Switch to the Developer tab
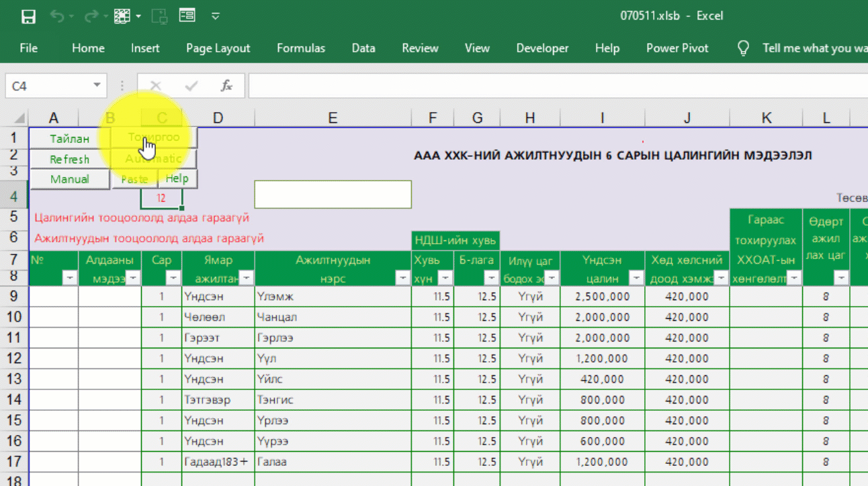The height and width of the screenshot is (486, 868). point(541,48)
